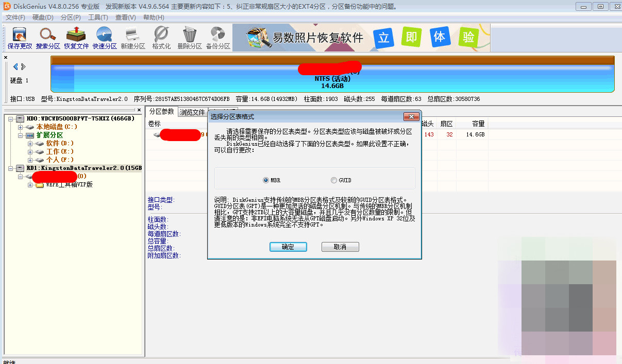
Task: Click the 143 head value cell
Action: pyautogui.click(x=429, y=134)
